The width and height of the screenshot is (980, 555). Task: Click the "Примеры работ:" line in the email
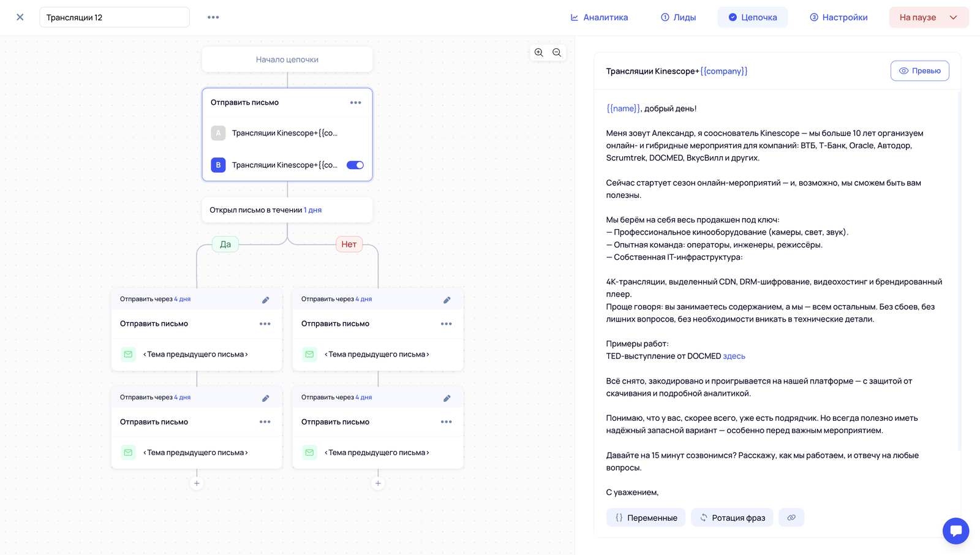pos(638,344)
